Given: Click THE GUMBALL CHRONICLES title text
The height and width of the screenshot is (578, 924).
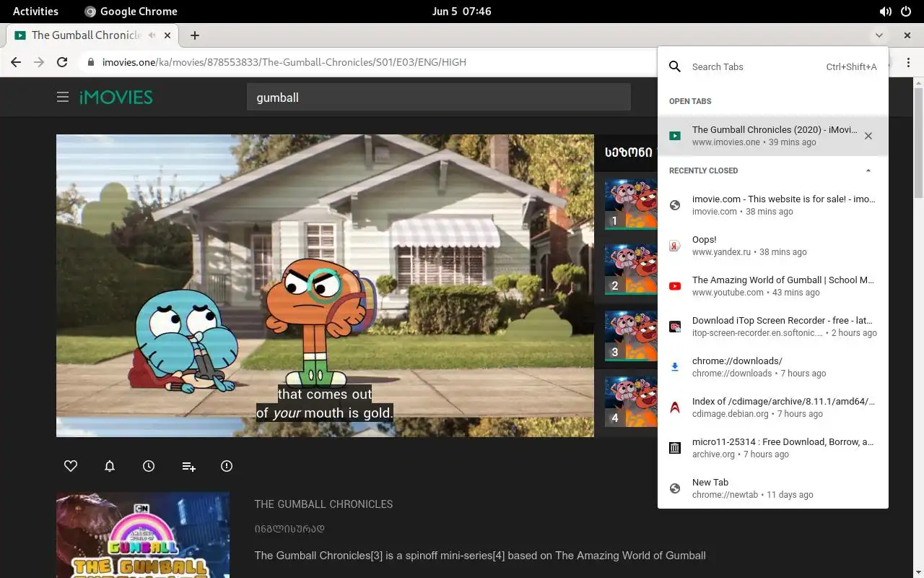Looking at the screenshot, I should pyautogui.click(x=323, y=504).
